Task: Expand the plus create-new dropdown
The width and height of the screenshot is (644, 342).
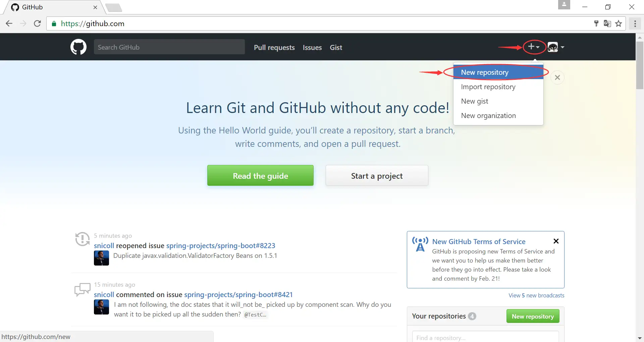Action: click(533, 47)
